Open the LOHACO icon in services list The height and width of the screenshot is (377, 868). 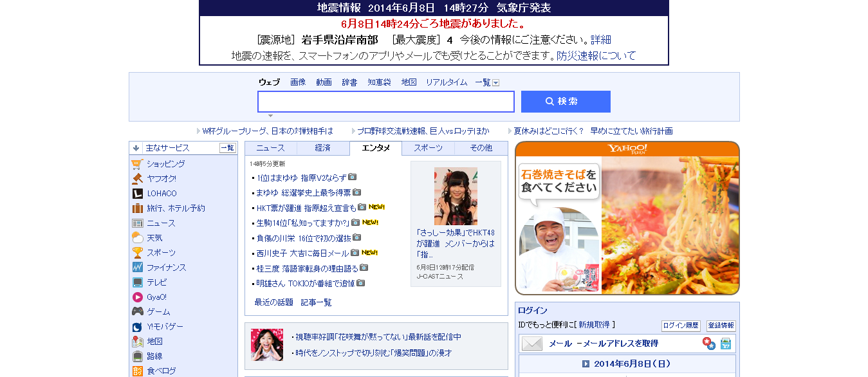[137, 194]
